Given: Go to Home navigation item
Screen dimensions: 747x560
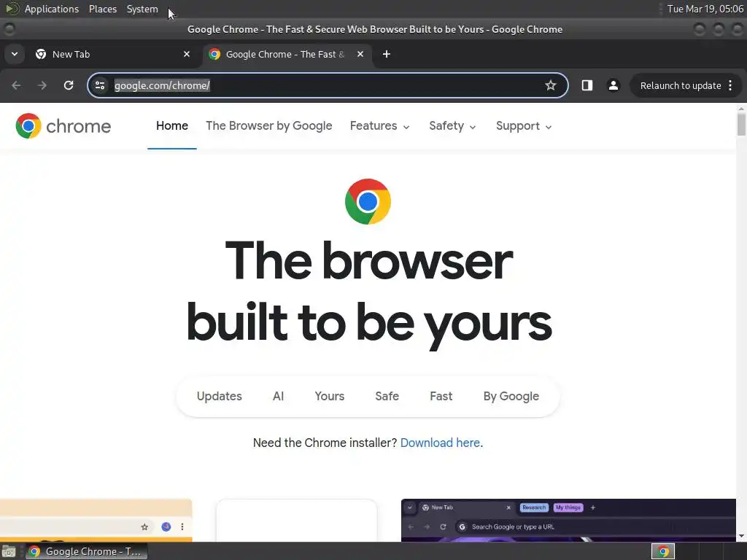Looking at the screenshot, I should 172,125.
